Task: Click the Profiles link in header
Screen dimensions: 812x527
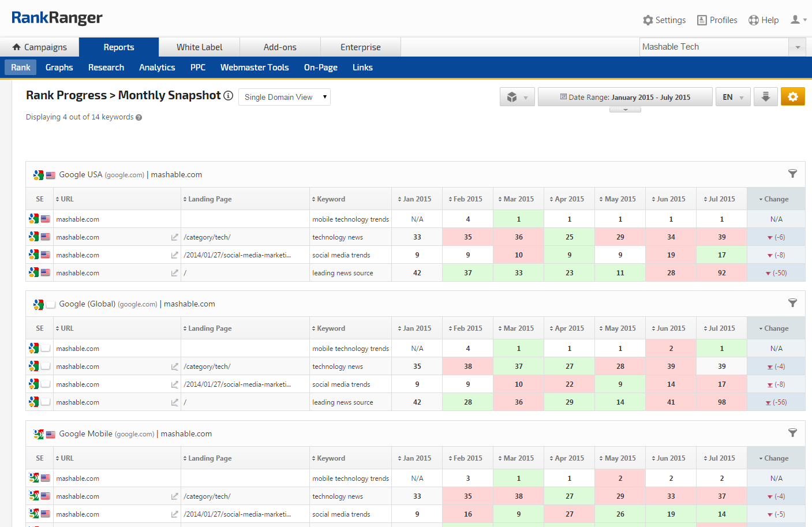Action: tap(717, 20)
